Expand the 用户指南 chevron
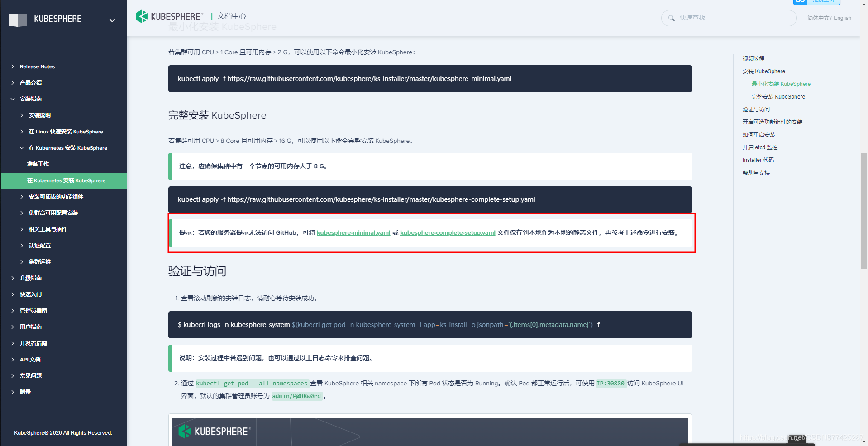 13,327
